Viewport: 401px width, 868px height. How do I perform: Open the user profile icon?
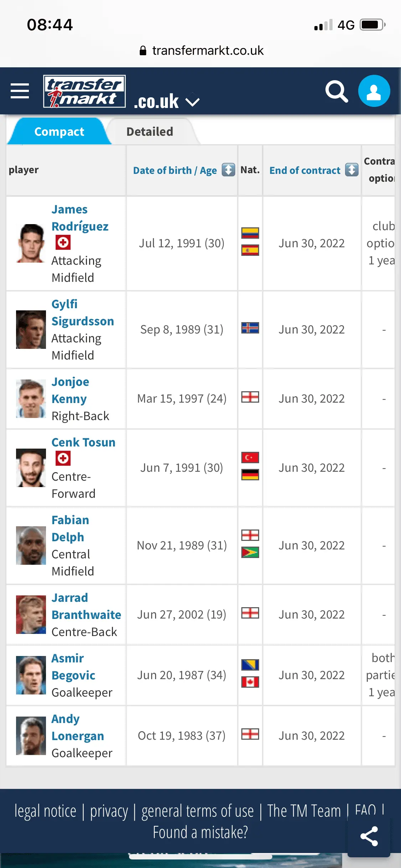pos(374,91)
